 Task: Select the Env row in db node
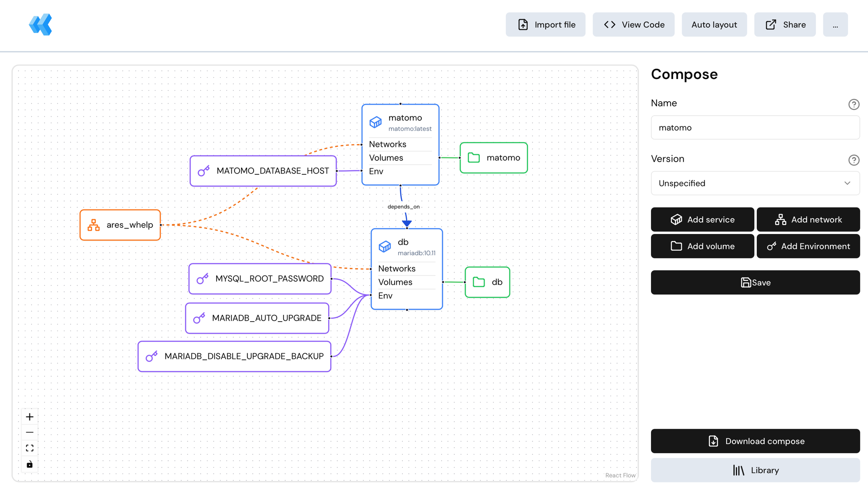(x=406, y=296)
